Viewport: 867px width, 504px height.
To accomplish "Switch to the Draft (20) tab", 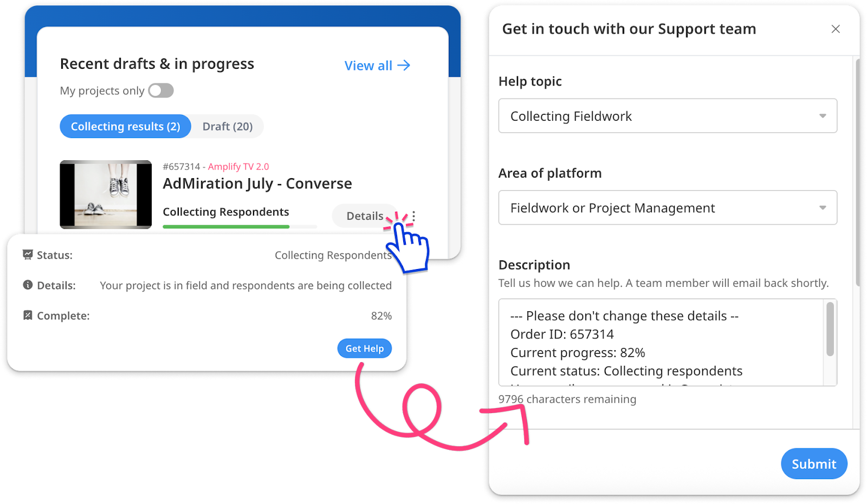I will click(228, 126).
